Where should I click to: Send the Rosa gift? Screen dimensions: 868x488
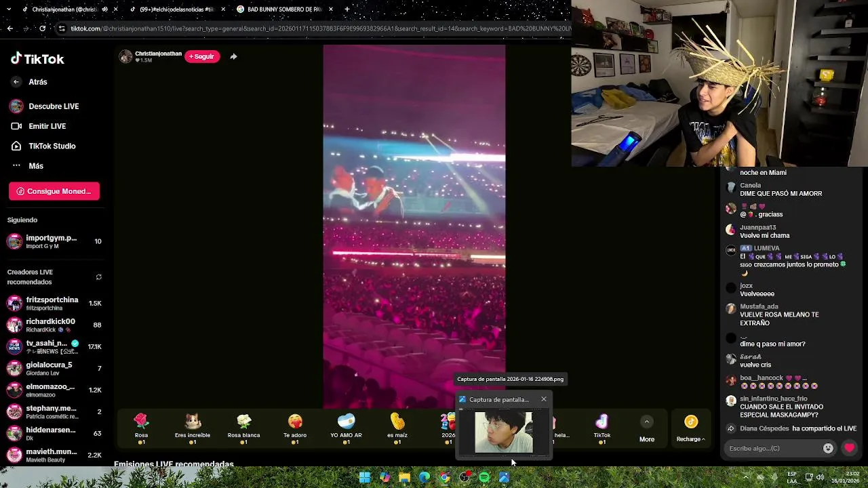[x=141, y=428]
